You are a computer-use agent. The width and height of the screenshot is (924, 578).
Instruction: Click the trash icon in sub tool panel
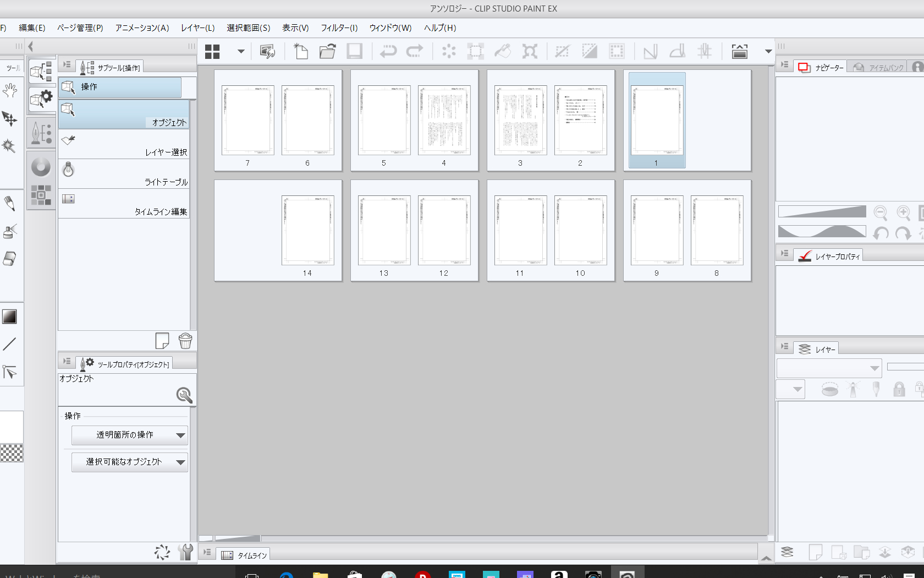[185, 341]
